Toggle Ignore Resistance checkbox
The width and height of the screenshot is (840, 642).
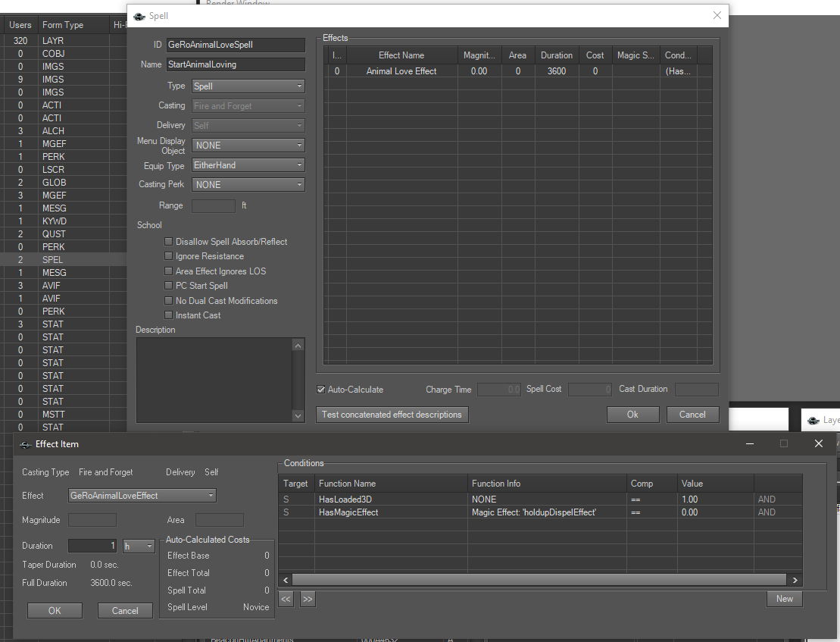pos(169,256)
